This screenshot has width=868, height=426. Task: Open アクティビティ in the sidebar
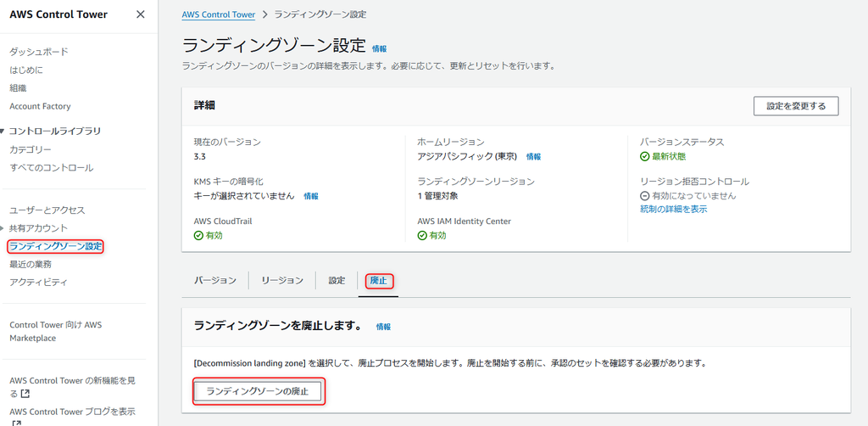click(x=39, y=282)
